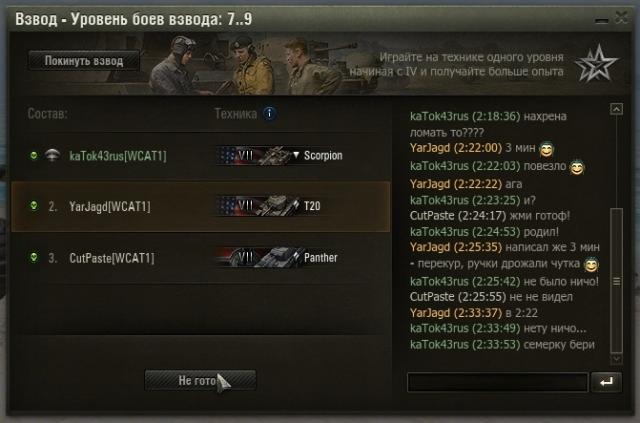The height and width of the screenshot is (423, 640).
Task: Click green ready status indicator for YarJagd
Action: pos(34,205)
